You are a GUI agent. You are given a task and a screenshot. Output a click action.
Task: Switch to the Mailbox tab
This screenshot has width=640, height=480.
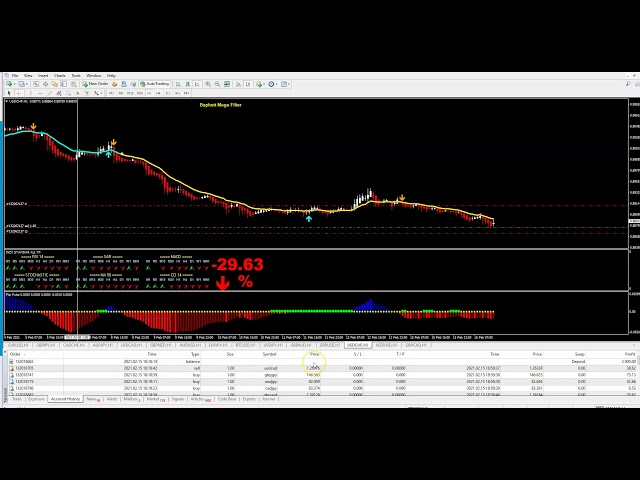[130, 399]
